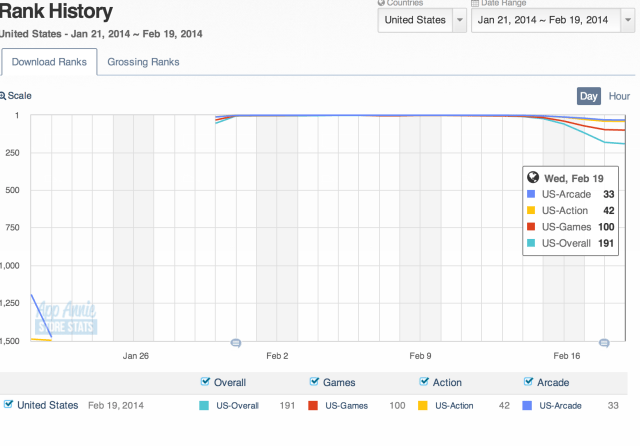Image resolution: width=640 pixels, height=446 pixels.
Task: Click the Jan 26 axis label
Action: [x=136, y=356]
